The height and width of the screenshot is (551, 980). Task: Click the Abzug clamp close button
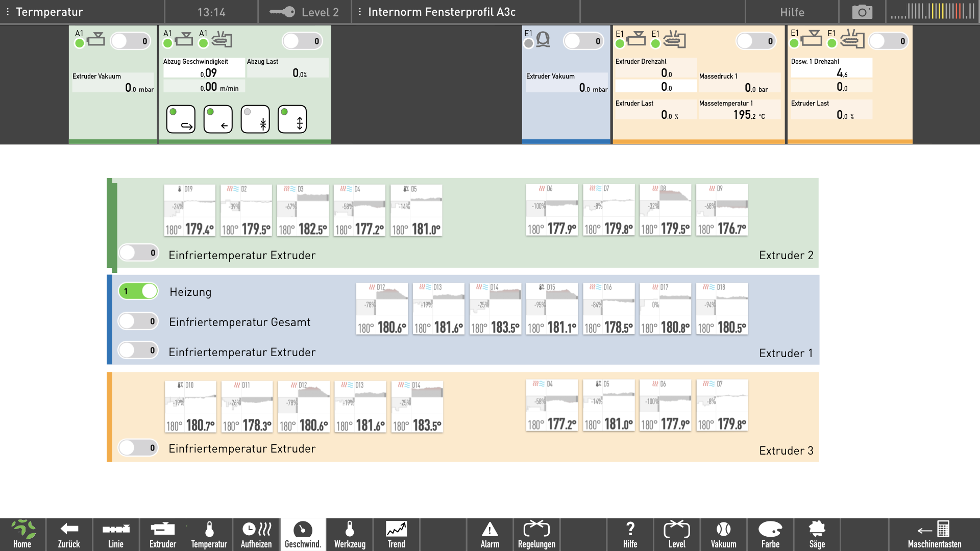(x=255, y=119)
